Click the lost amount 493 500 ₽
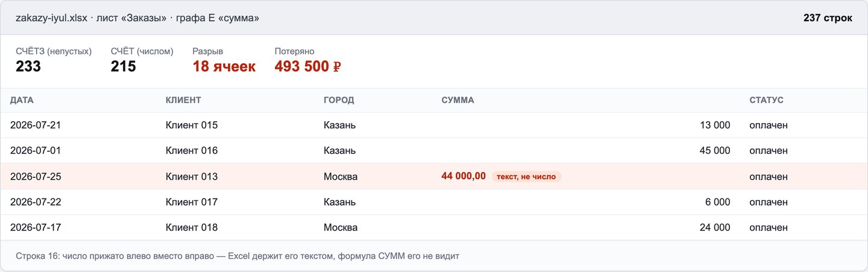This screenshot has height=272, width=868. click(x=308, y=66)
